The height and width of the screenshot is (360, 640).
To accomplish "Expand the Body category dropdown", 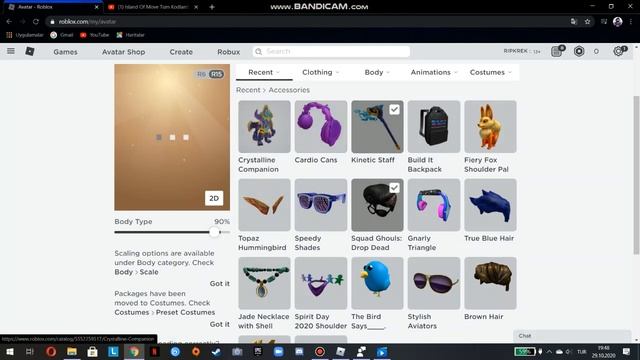I will coord(377,72).
